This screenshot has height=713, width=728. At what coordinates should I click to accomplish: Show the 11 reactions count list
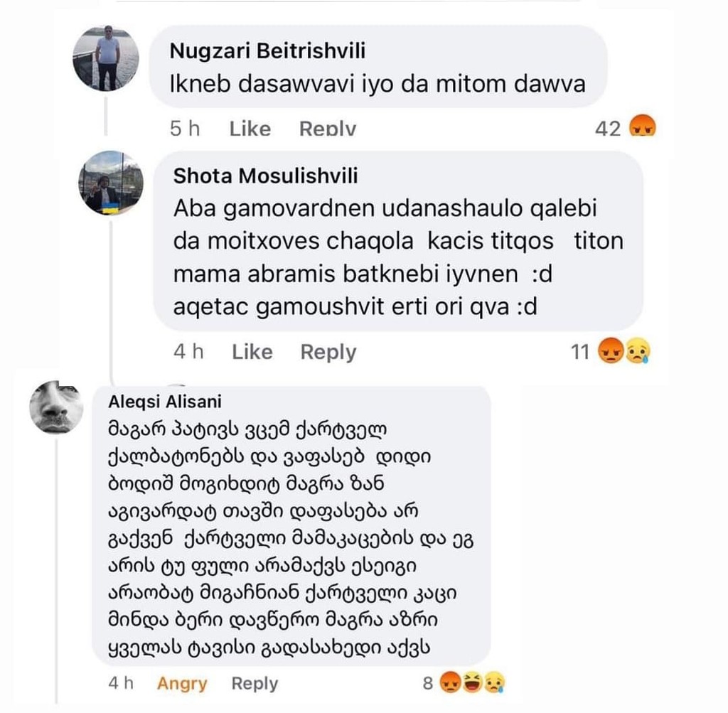point(581,352)
